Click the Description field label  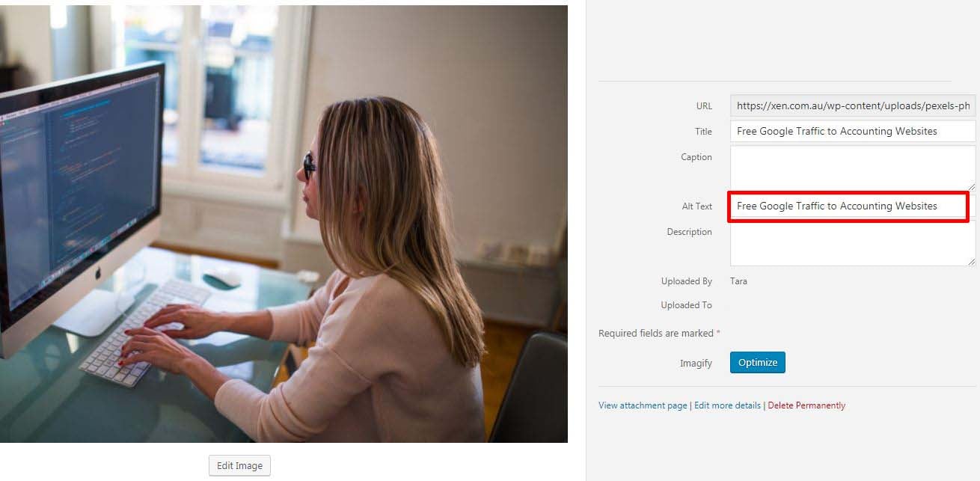click(689, 232)
